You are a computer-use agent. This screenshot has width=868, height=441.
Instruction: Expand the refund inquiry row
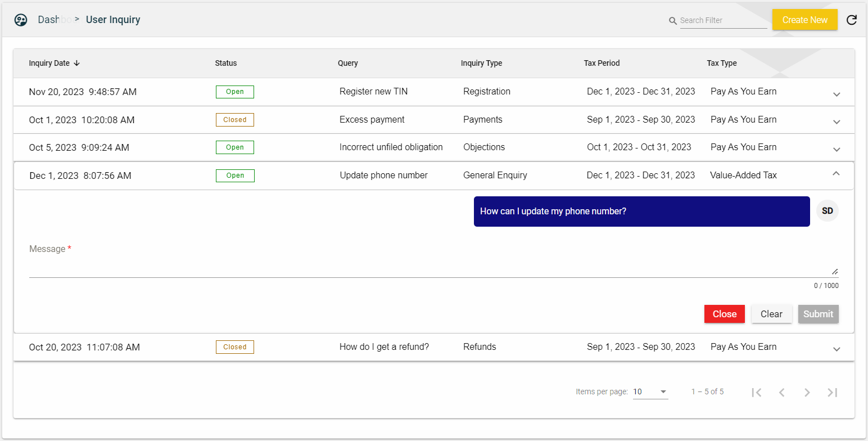(836, 349)
